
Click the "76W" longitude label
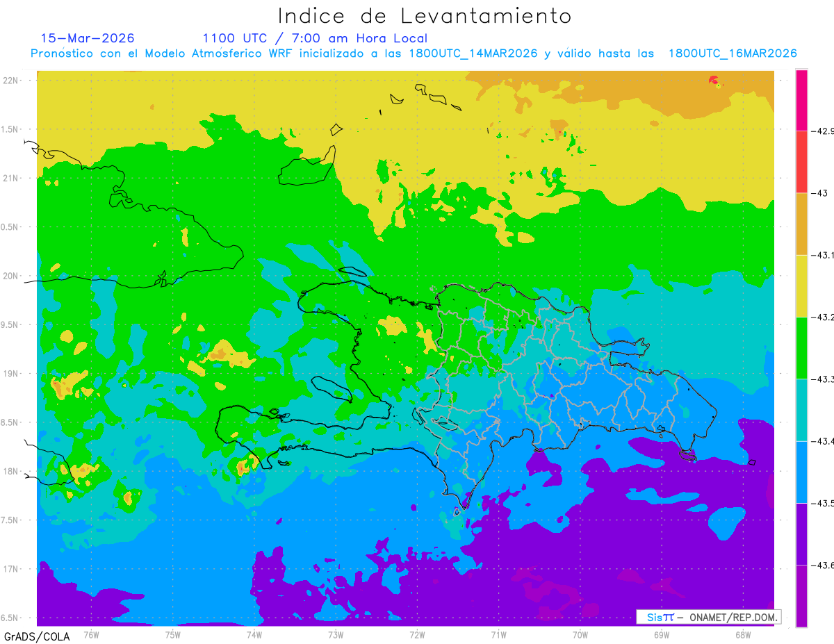[91, 635]
